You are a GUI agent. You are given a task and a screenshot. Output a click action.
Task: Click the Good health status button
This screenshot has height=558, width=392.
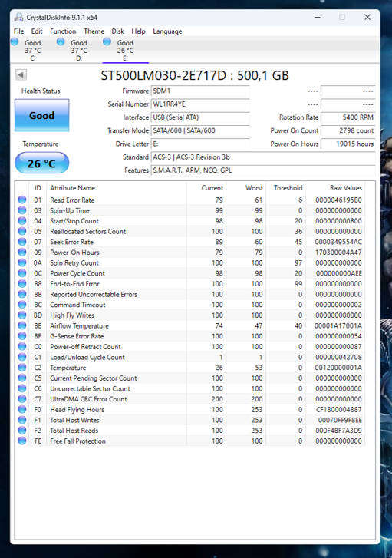coord(42,115)
